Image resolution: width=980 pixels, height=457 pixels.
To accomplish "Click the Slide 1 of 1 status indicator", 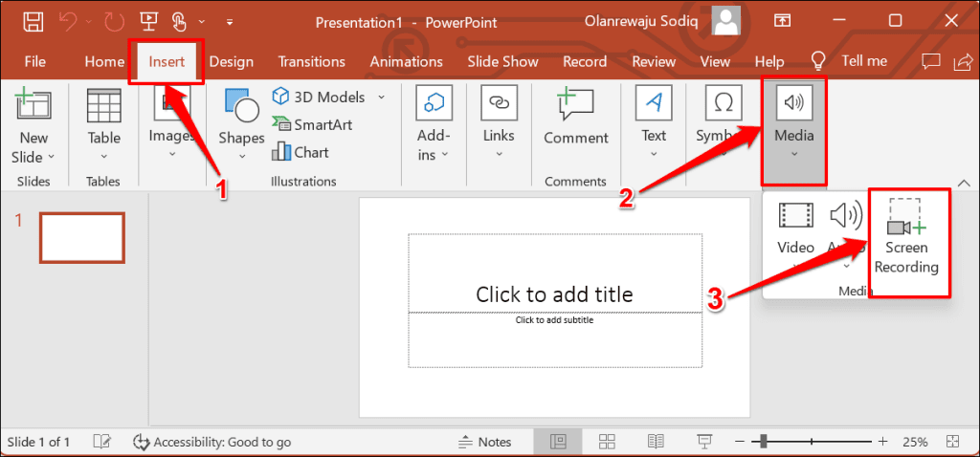I will tap(38, 442).
